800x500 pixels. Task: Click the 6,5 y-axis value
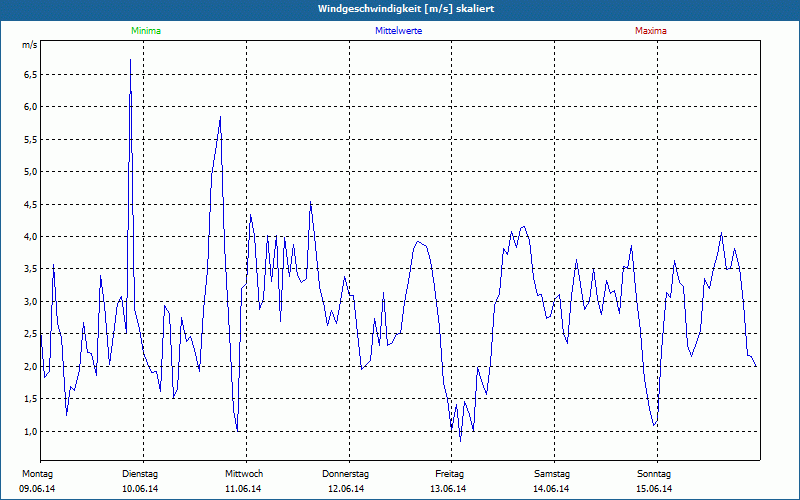coord(31,74)
